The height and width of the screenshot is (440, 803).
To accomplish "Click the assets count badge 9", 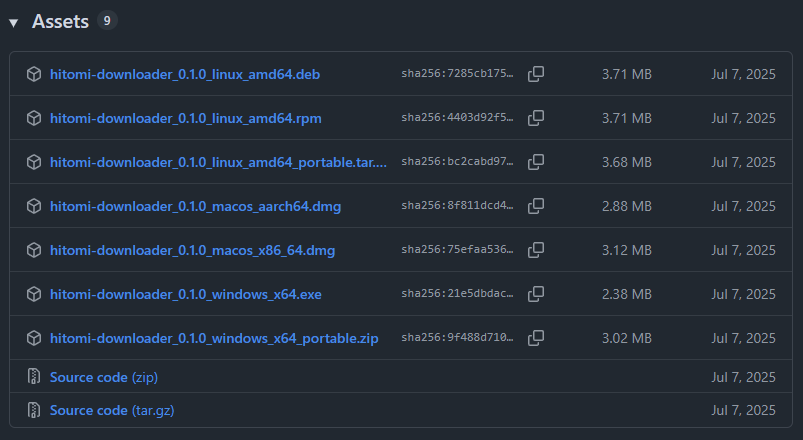I will tap(107, 20).
